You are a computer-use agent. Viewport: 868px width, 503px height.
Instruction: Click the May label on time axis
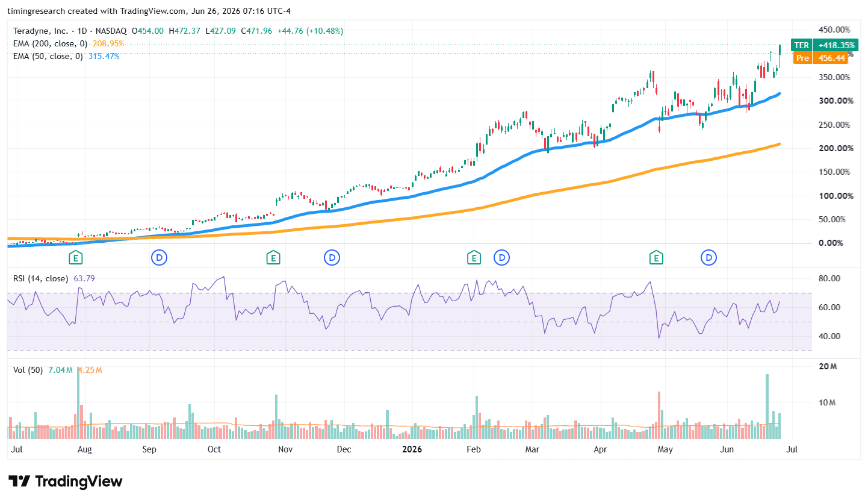(x=665, y=449)
